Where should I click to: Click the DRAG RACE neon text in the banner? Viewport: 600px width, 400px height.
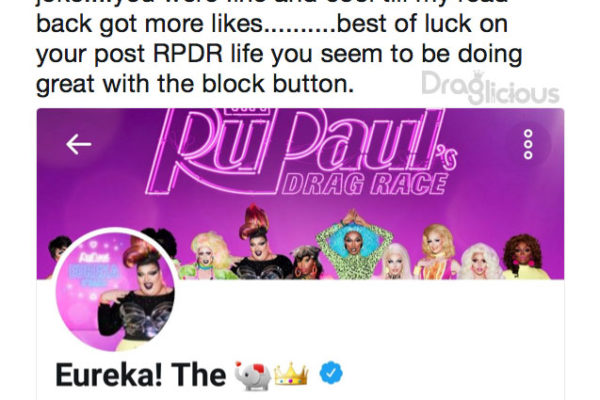click(365, 184)
